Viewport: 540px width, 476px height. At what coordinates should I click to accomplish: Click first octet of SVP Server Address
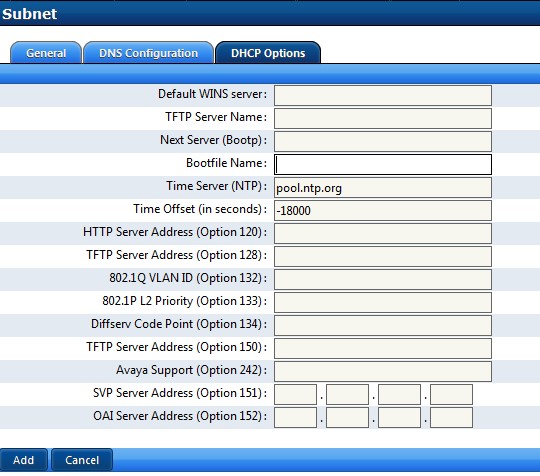coord(295,394)
